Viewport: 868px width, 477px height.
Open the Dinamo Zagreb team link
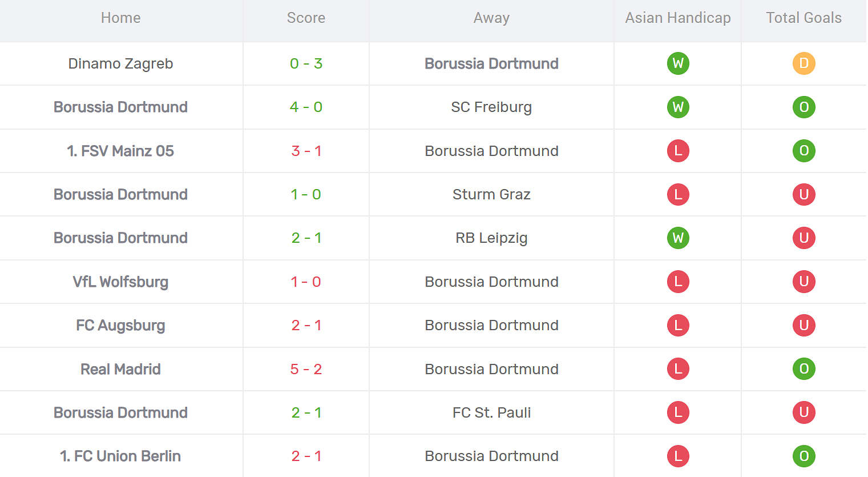click(x=120, y=63)
